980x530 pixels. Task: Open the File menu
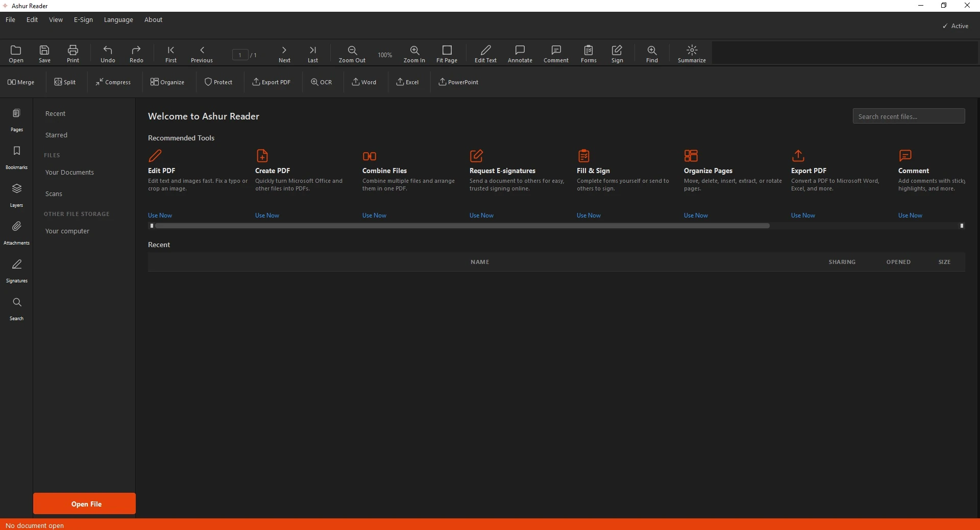tap(10, 20)
